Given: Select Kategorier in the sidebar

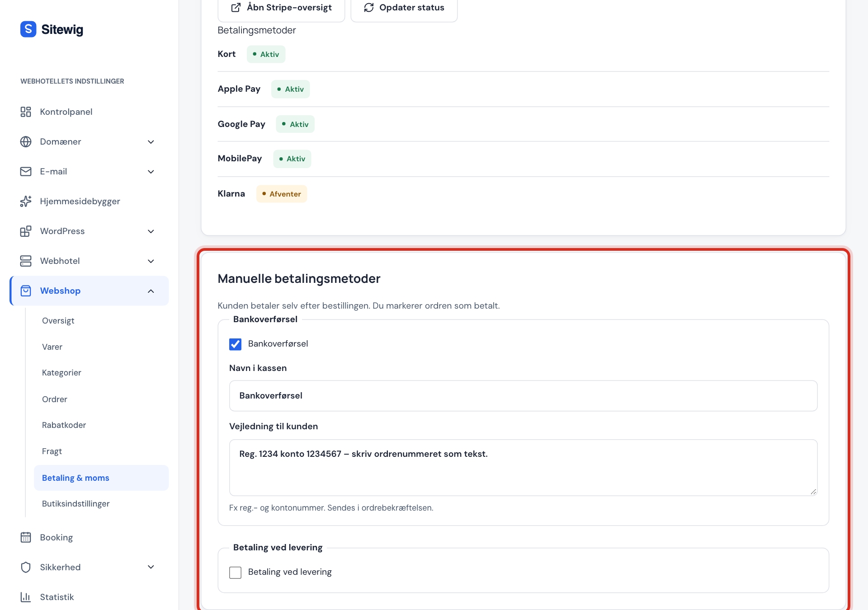Looking at the screenshot, I should click(61, 372).
